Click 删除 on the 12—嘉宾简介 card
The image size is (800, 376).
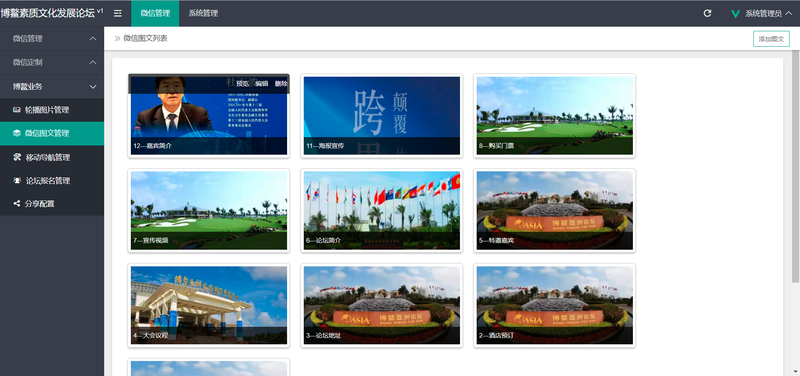click(x=281, y=84)
